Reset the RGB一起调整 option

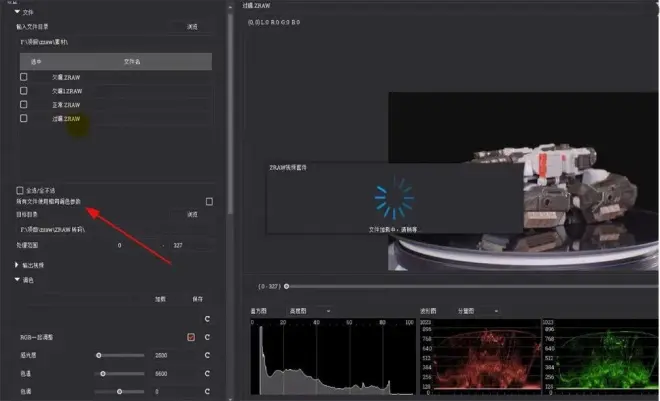(207, 337)
